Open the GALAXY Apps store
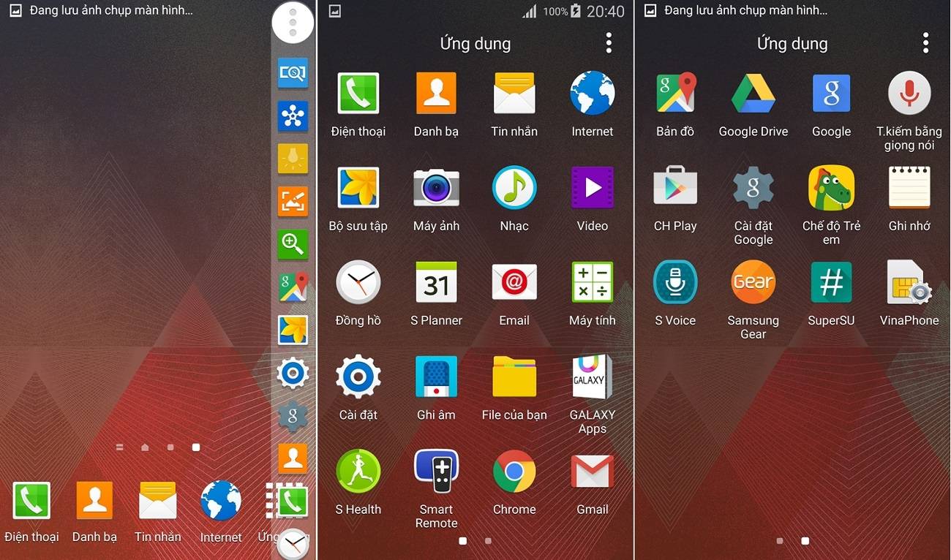The image size is (951, 560). [592, 377]
